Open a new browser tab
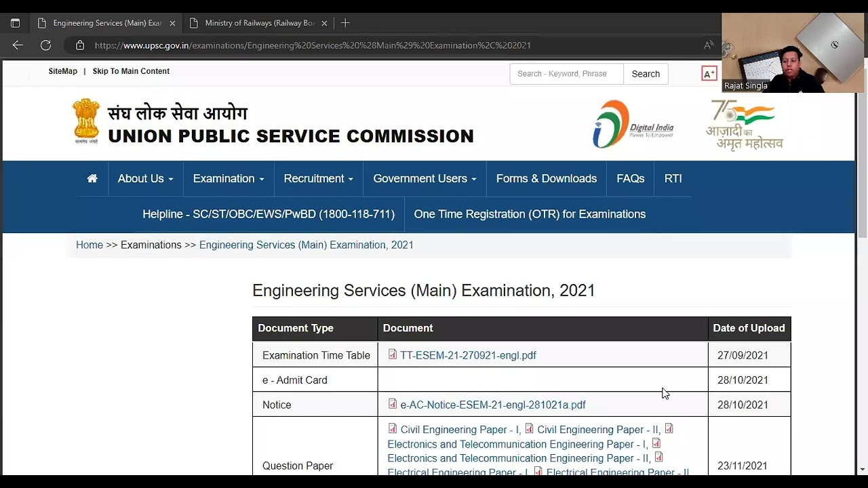 (x=345, y=23)
